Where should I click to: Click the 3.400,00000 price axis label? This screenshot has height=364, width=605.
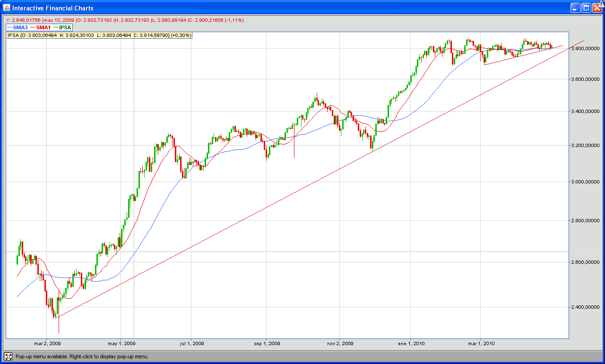pyautogui.click(x=585, y=112)
